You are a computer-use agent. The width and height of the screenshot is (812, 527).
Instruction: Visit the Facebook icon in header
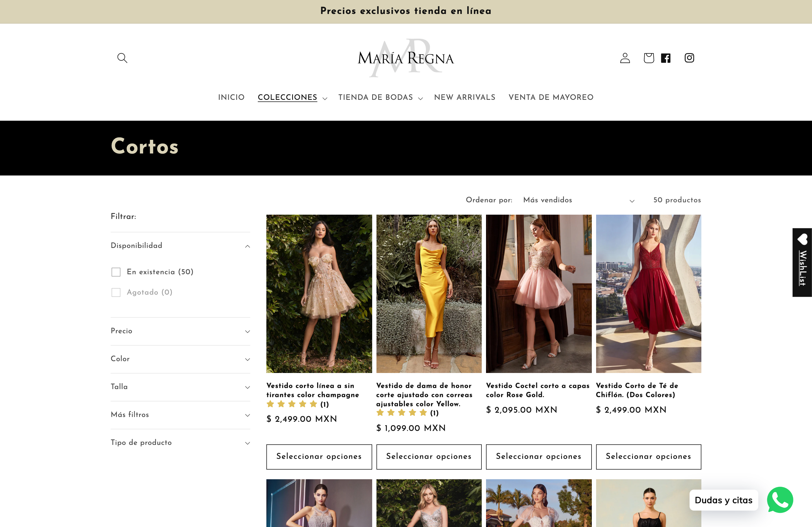pos(666,58)
